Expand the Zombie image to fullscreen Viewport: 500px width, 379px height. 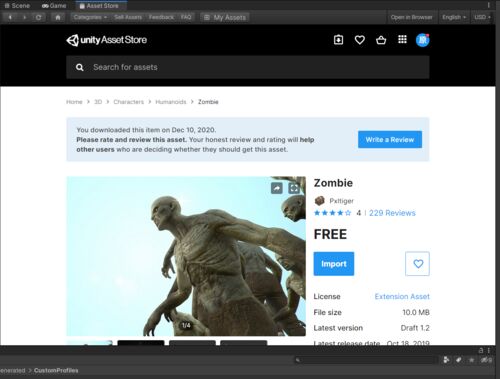coord(294,188)
